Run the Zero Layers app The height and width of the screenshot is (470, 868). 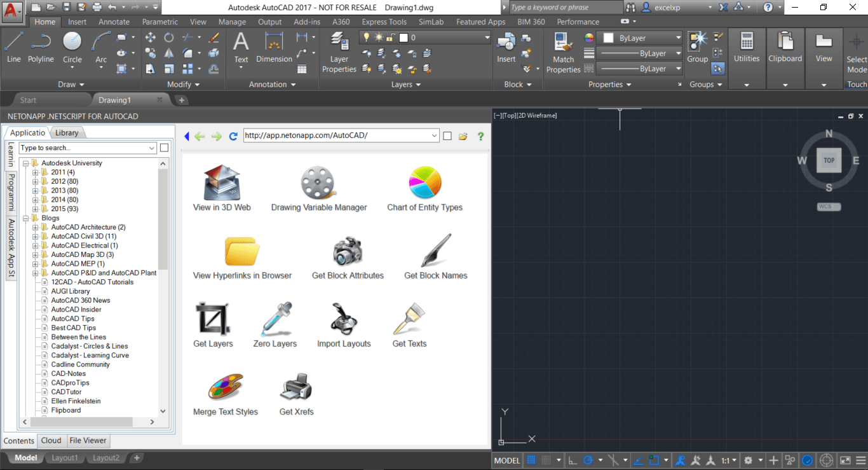[x=275, y=325]
